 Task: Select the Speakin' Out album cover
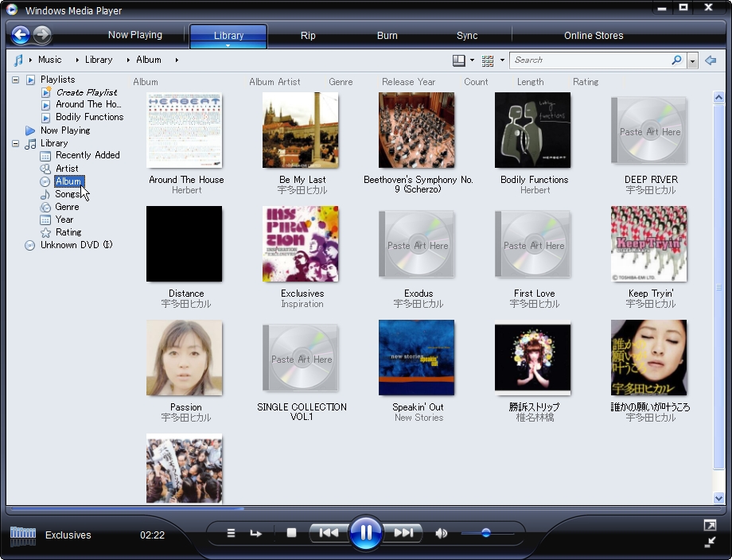point(416,358)
